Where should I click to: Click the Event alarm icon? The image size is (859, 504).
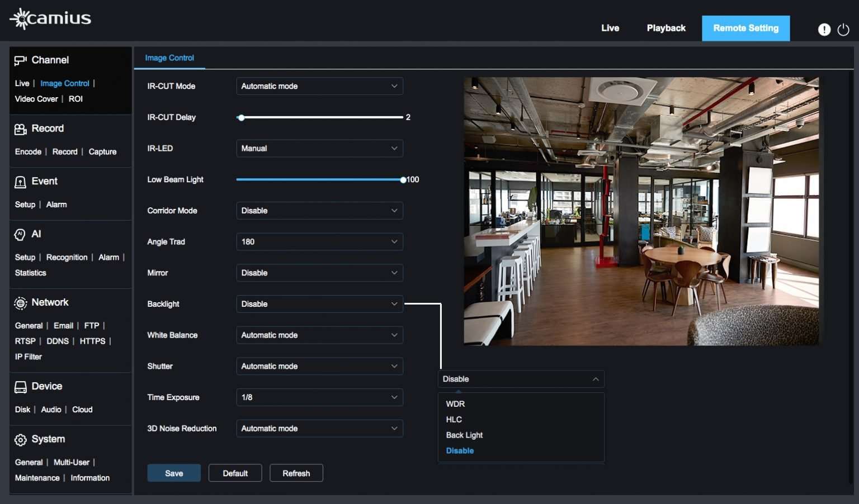coord(21,182)
